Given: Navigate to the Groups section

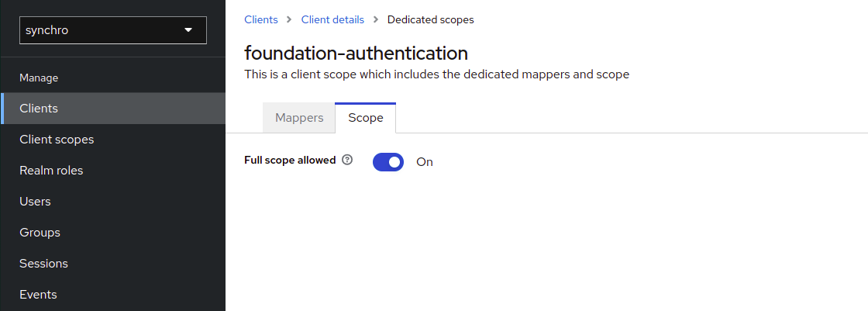Looking at the screenshot, I should coord(40,233).
